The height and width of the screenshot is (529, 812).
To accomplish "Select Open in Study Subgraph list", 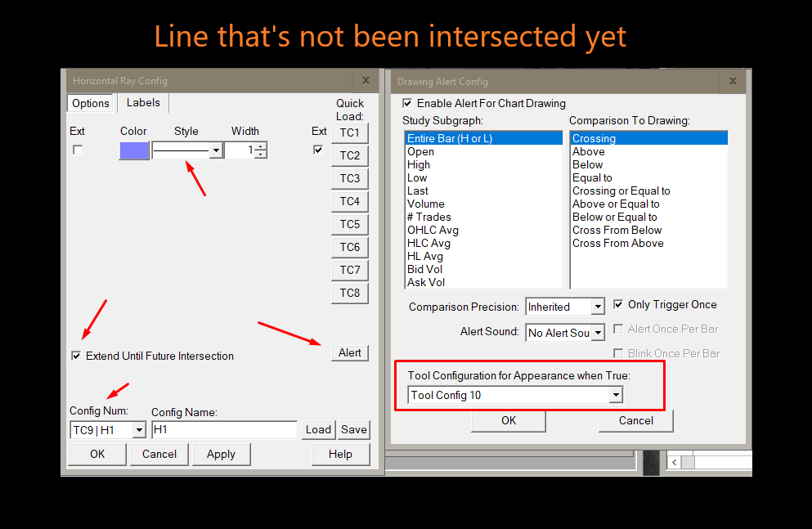I will click(x=483, y=151).
